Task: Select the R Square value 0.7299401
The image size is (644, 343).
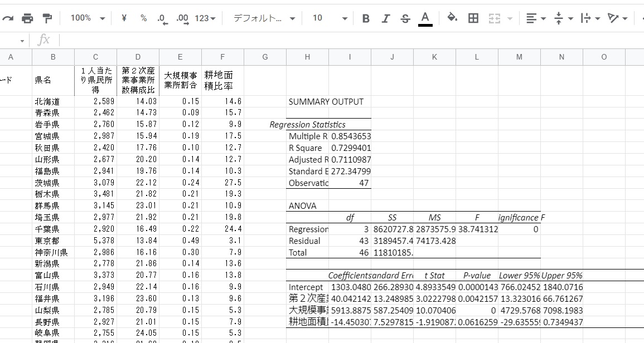Action: (350, 148)
